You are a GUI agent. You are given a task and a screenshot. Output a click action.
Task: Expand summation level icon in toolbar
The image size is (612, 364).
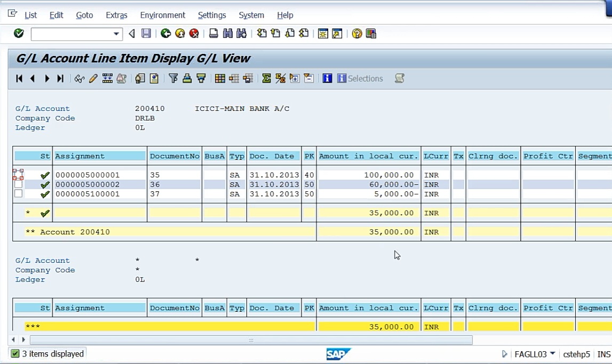tap(295, 78)
